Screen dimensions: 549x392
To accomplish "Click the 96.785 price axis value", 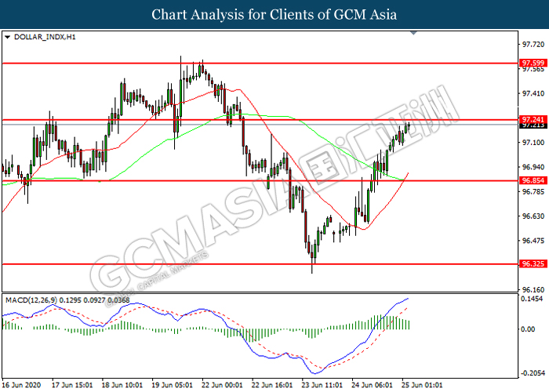I will coord(533,192).
